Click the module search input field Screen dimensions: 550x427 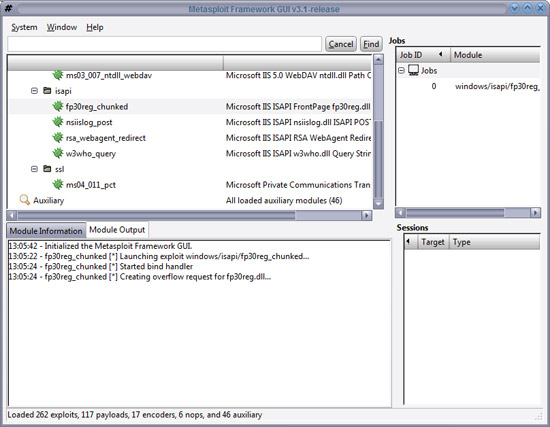coord(165,44)
